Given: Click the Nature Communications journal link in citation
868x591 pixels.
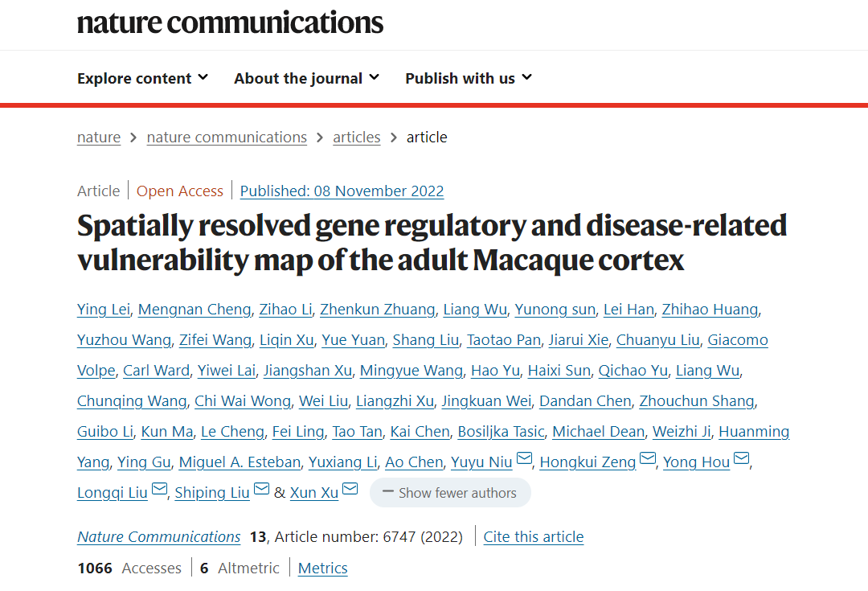Looking at the screenshot, I should tap(159, 537).
